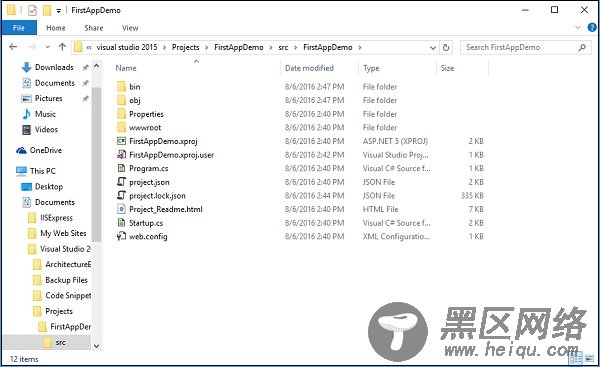Image resolution: width=600 pixels, height=367 pixels.
Task: Select the FirstAppDemo.xproj.user file icon
Action: click(121, 155)
